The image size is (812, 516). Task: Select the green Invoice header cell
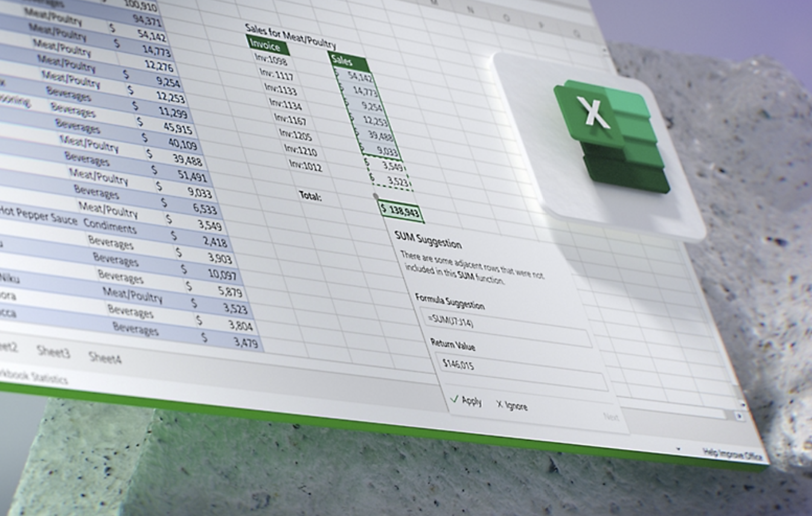click(268, 45)
